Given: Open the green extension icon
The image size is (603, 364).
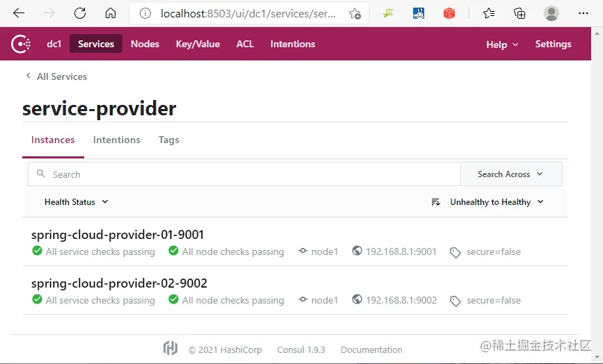Looking at the screenshot, I should pyautogui.click(x=388, y=13).
